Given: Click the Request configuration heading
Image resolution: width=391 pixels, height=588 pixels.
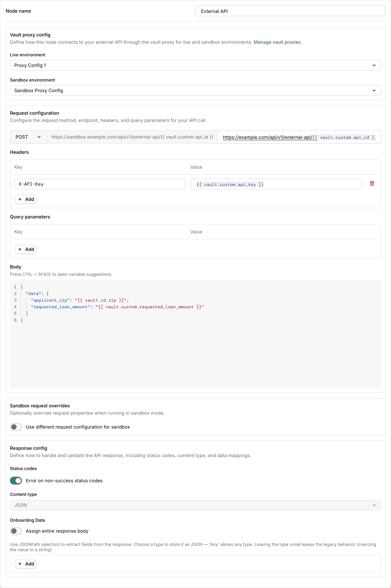Looking at the screenshot, I should coord(34,113).
